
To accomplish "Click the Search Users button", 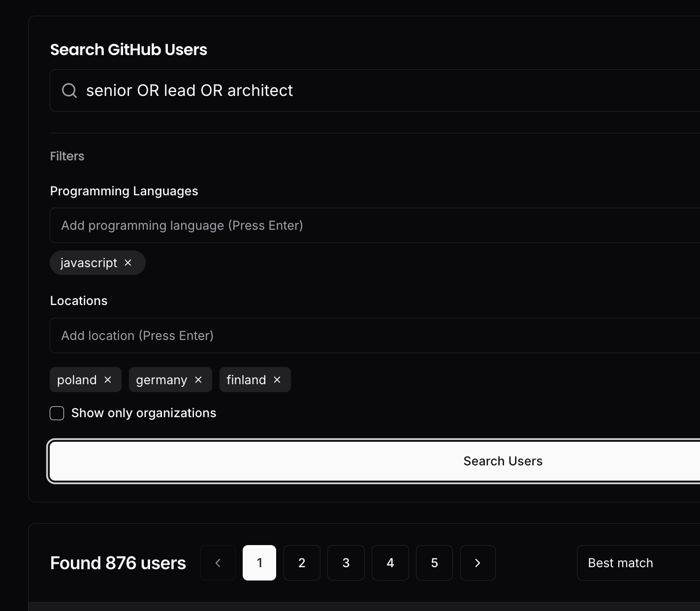I will (x=503, y=461).
